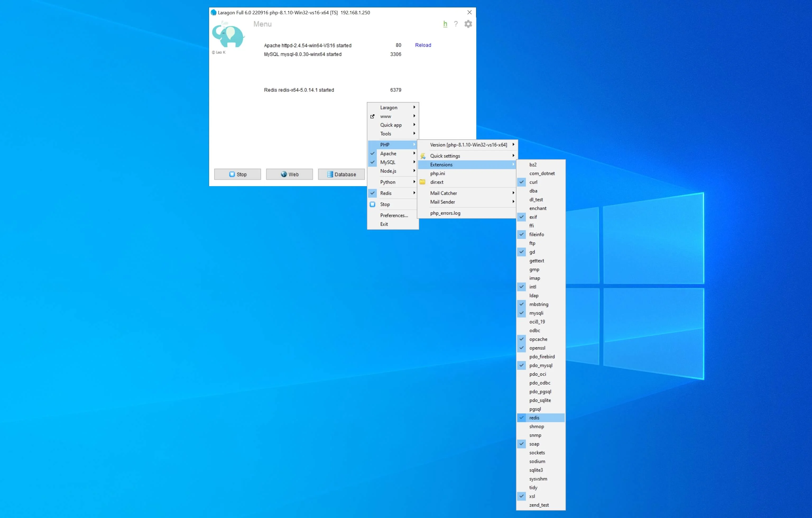The height and width of the screenshot is (518, 812).
Task: Open php.ini from PHP menu
Action: (x=467, y=173)
